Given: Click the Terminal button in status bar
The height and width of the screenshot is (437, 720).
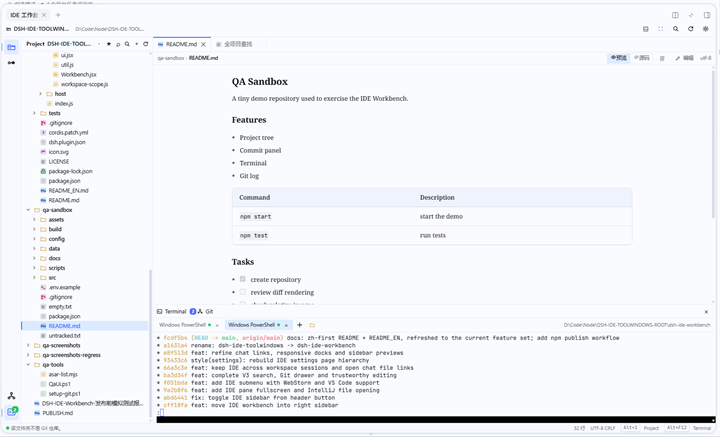Looking at the screenshot, I should click(x=702, y=428).
